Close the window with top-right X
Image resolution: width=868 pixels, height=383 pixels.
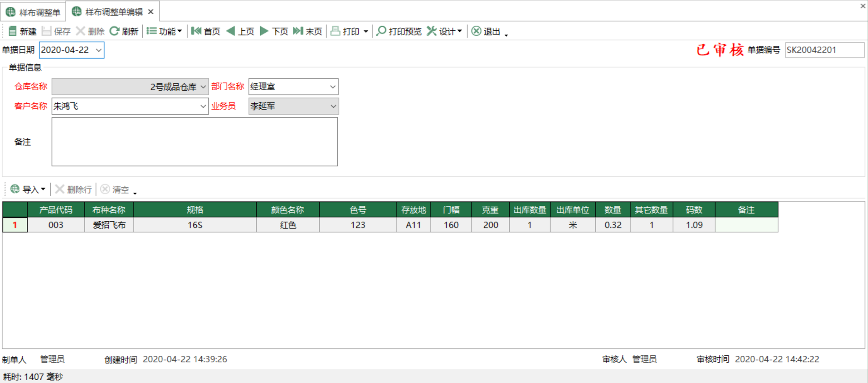click(863, 6)
